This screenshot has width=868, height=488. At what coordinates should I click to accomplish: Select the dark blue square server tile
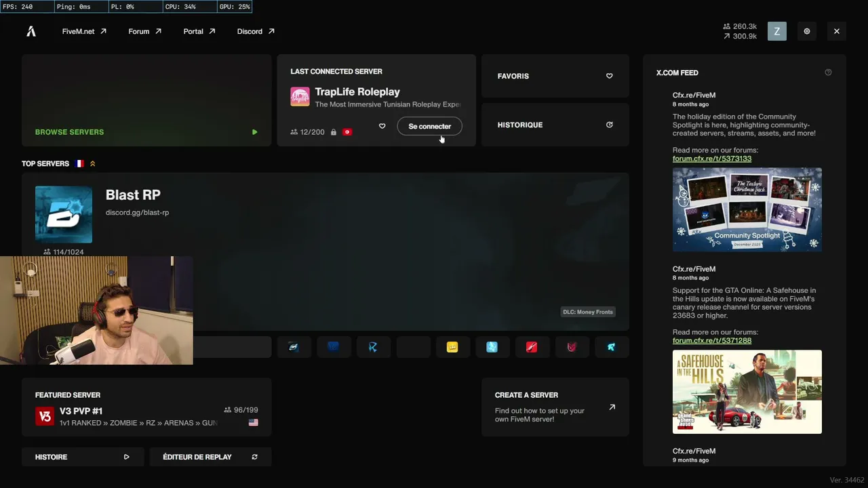pyautogui.click(x=333, y=347)
